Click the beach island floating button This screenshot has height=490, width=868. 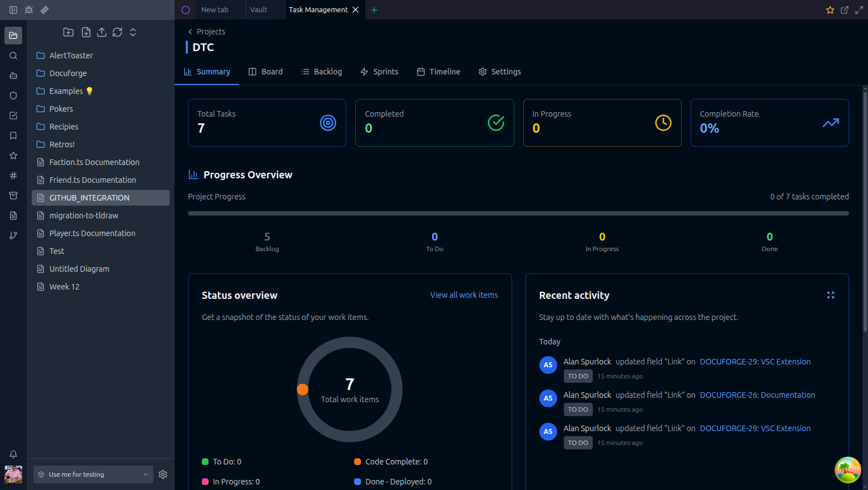point(848,470)
